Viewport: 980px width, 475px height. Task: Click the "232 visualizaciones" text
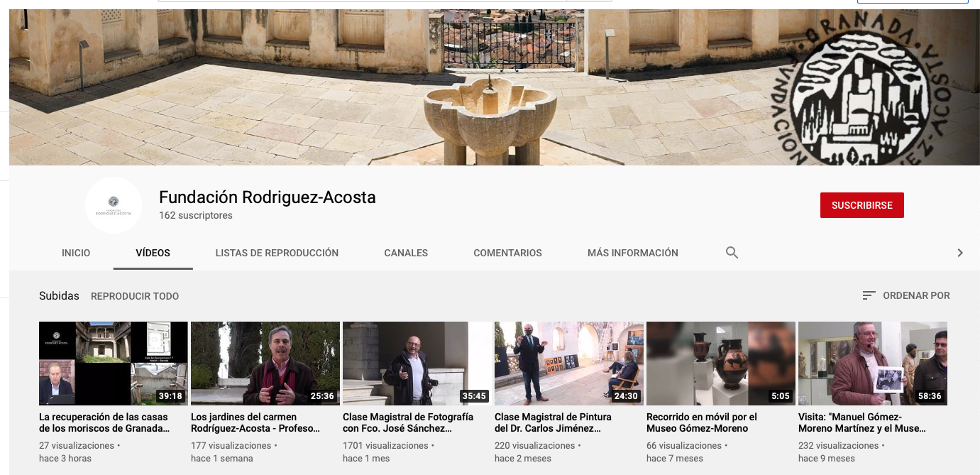(838, 446)
